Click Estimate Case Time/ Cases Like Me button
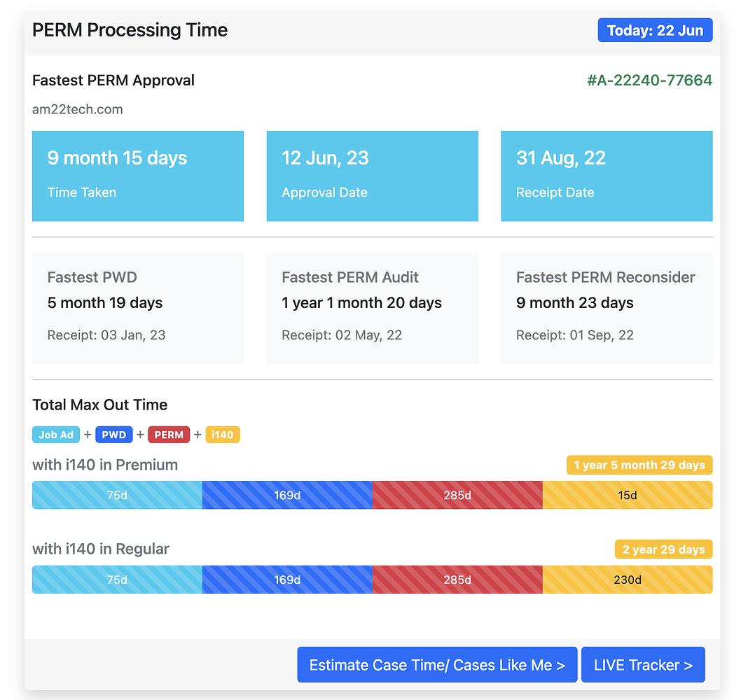Viewport: 748px width, 700px height. pyautogui.click(x=437, y=665)
